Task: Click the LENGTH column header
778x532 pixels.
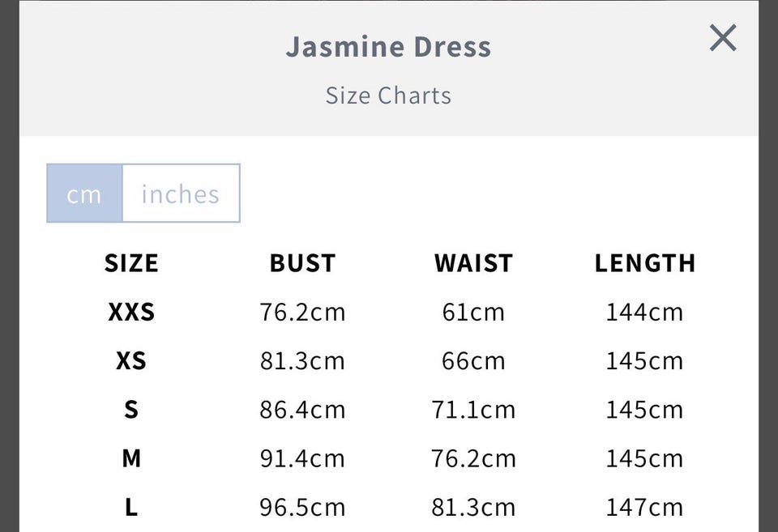Action: [x=644, y=263]
